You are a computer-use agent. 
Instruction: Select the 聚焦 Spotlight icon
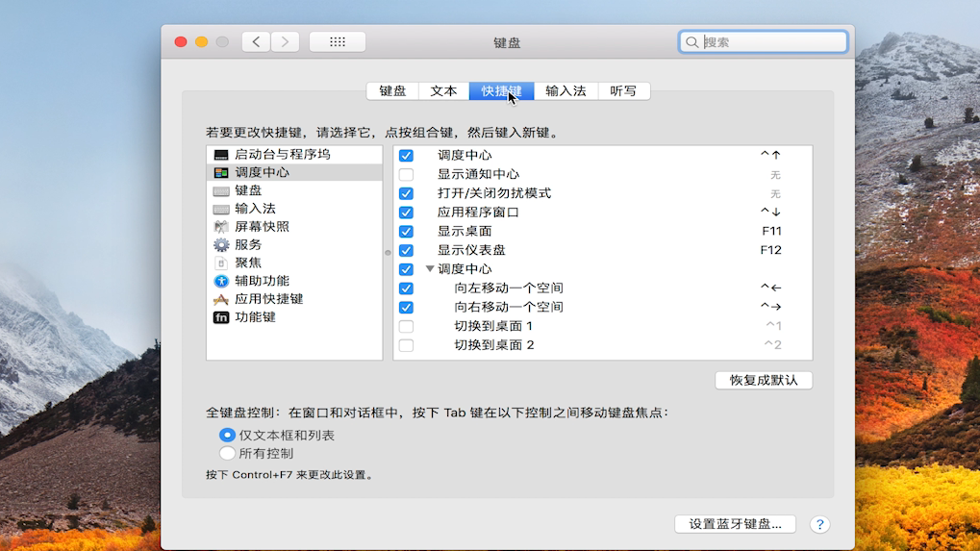pyautogui.click(x=221, y=263)
